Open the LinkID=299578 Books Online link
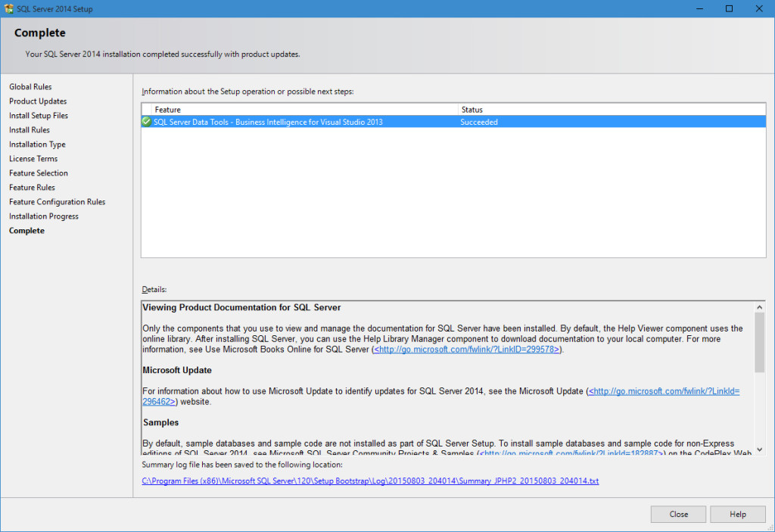This screenshot has height=532, width=775. pos(466,350)
